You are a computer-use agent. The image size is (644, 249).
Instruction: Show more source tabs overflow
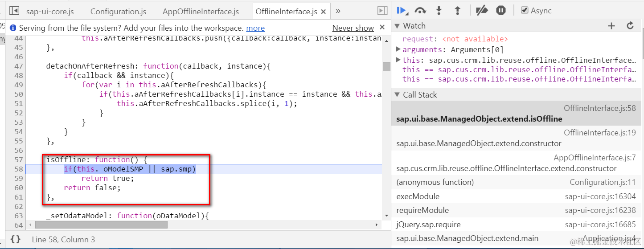click(x=338, y=11)
